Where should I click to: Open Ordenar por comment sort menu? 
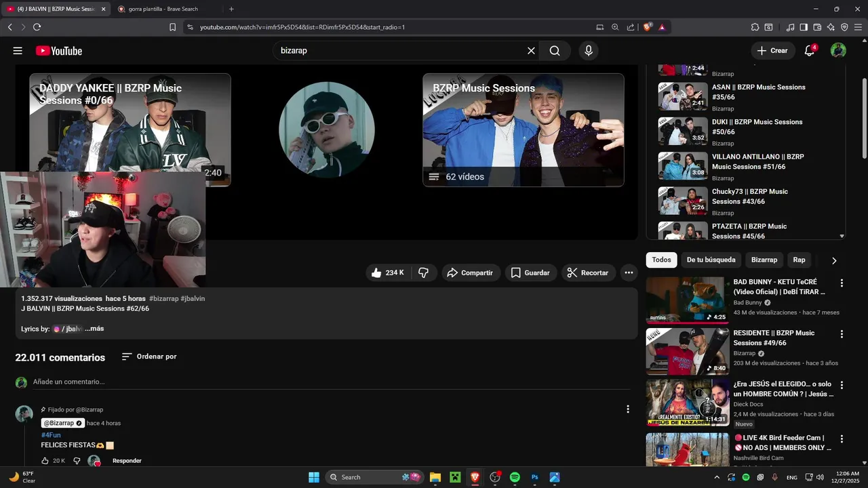149,357
